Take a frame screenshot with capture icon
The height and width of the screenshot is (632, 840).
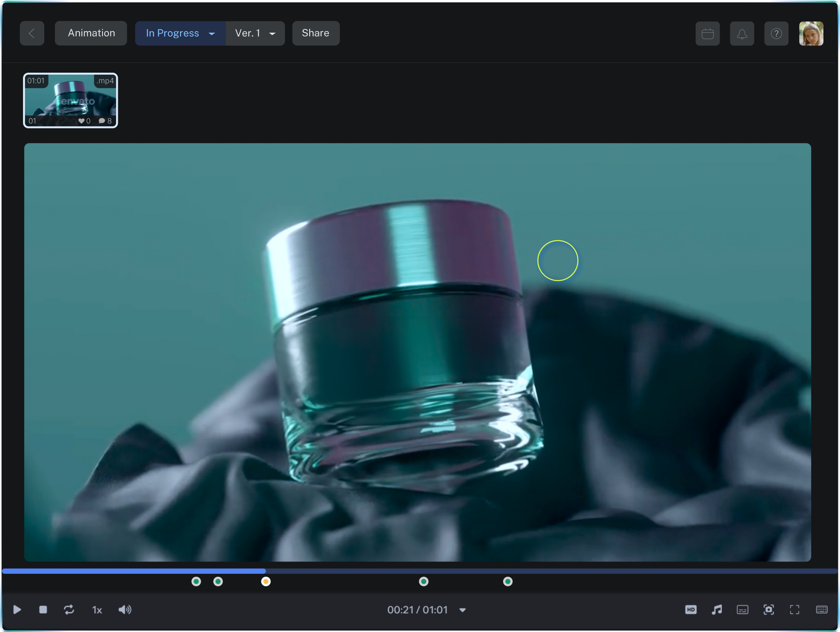769,610
